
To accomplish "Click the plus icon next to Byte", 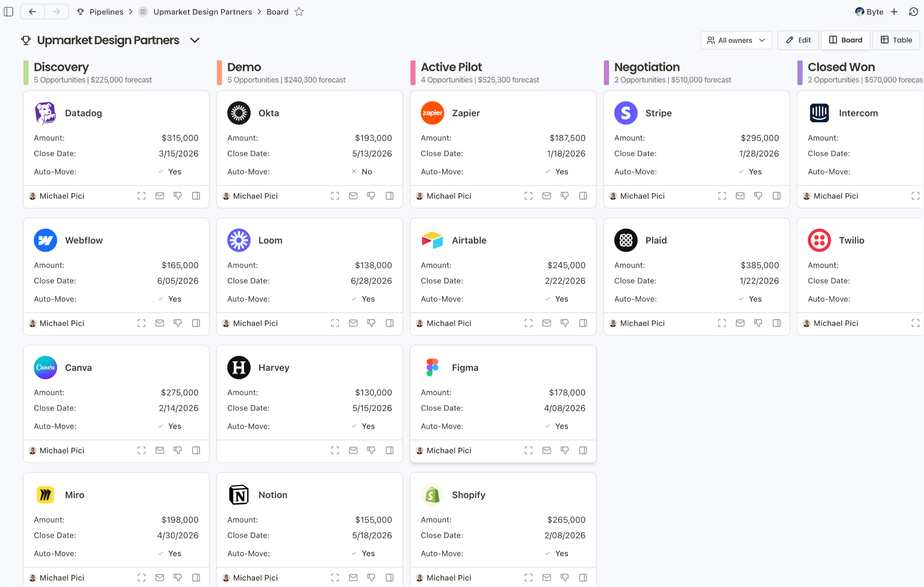I will (x=894, y=12).
